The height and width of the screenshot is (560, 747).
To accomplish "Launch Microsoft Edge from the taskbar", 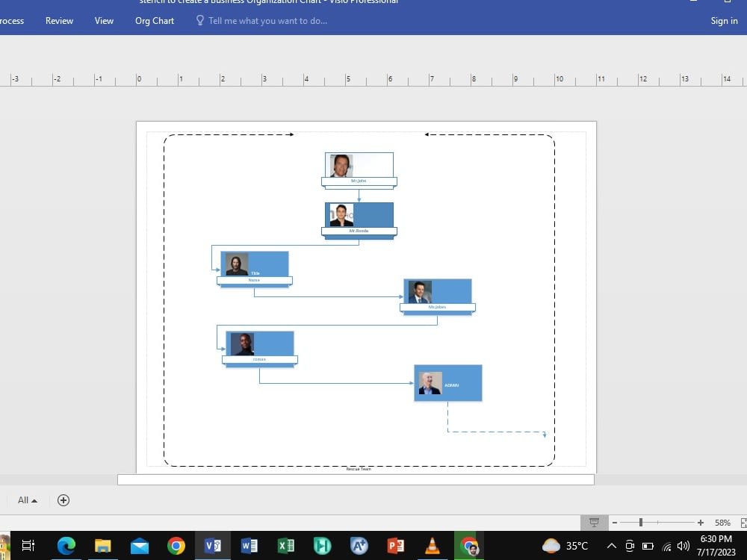I will tap(66, 546).
